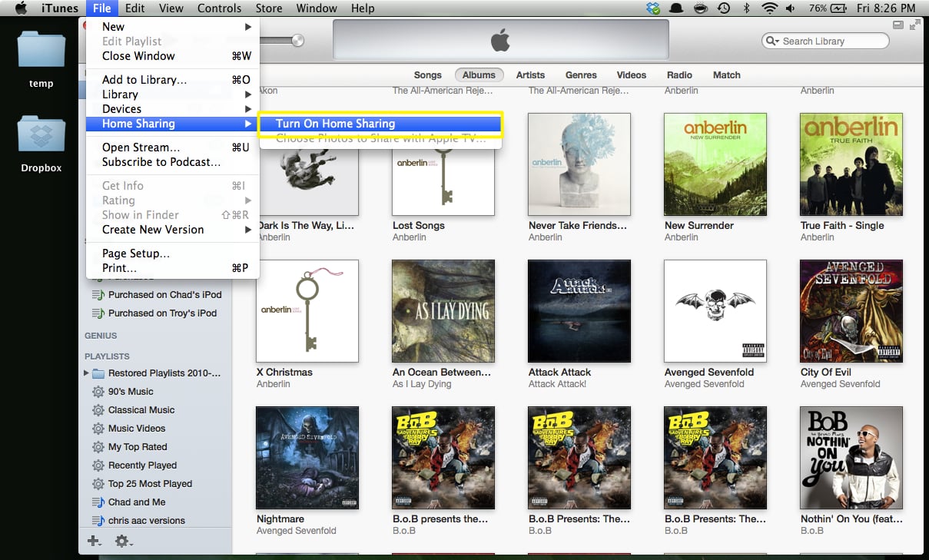This screenshot has height=560, width=929.
Task: Click Nothin' On You album artwork
Action: pyautogui.click(x=851, y=458)
